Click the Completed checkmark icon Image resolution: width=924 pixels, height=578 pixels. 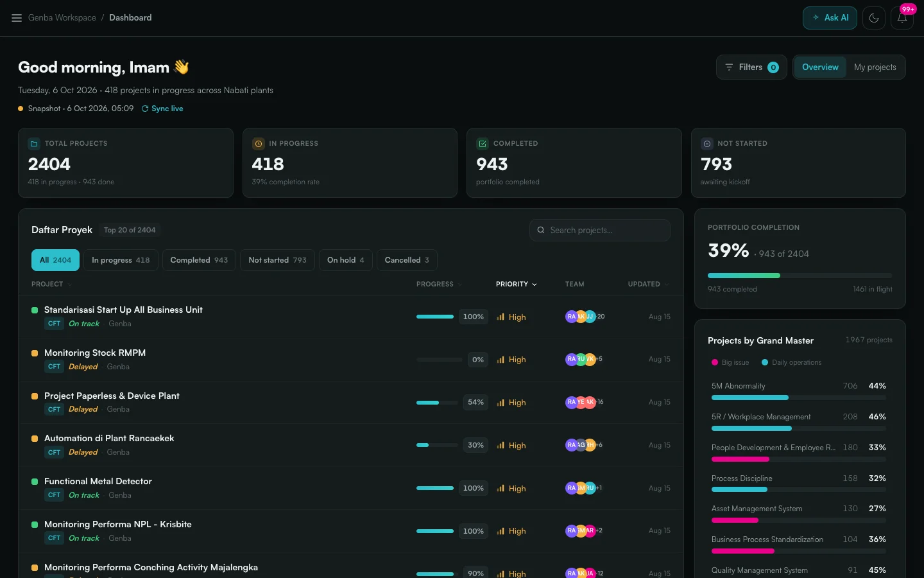point(483,144)
